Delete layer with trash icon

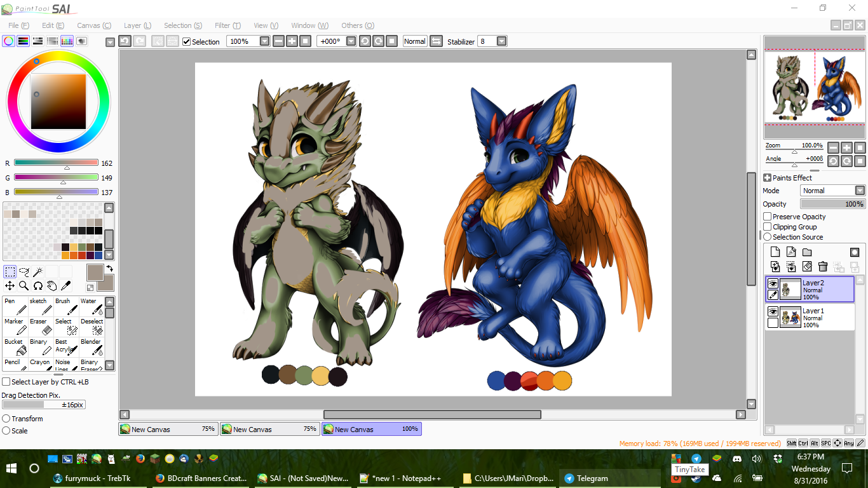(823, 267)
